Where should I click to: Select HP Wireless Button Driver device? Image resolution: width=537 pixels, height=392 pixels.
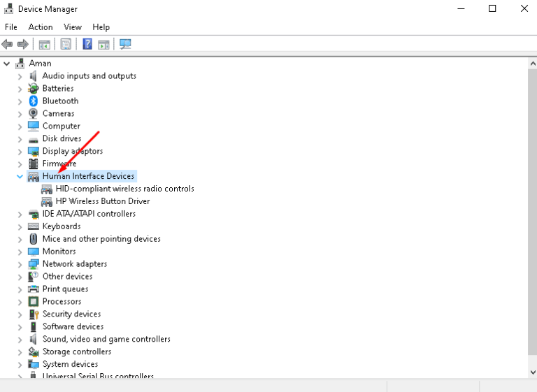point(102,201)
